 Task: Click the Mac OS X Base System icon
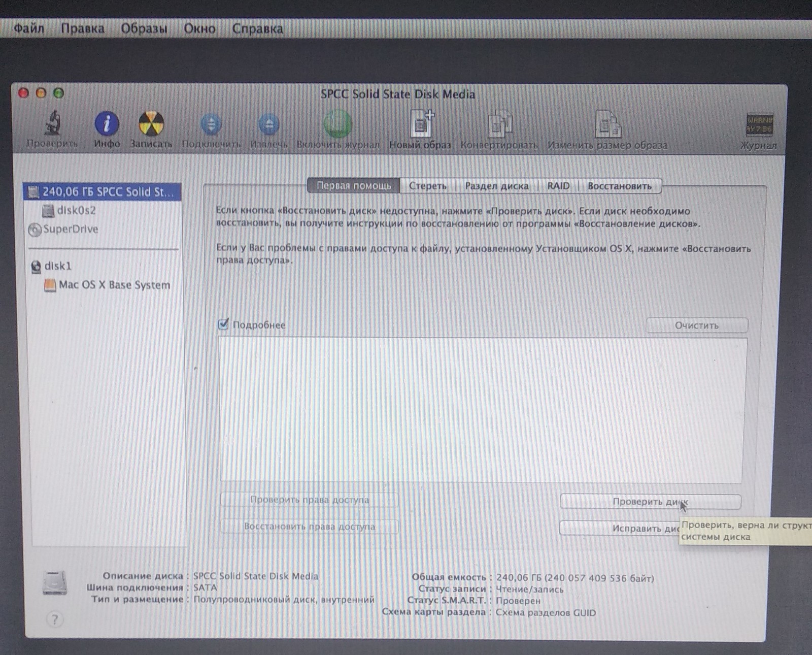(50, 285)
